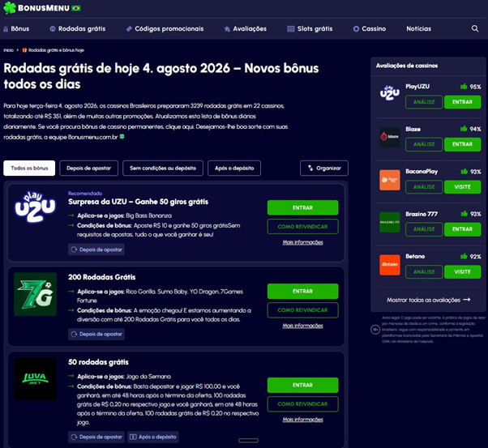The width and height of the screenshot is (488, 448).
Task: Click ANÁLISE for PlayUZU
Action: click(424, 102)
